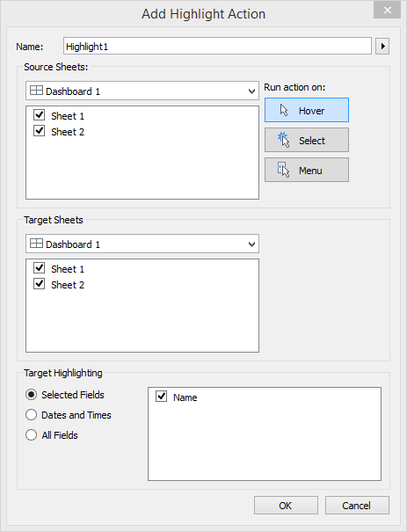Select the Dates and Times option
Viewport: 407px width, 532px height.
(31, 415)
